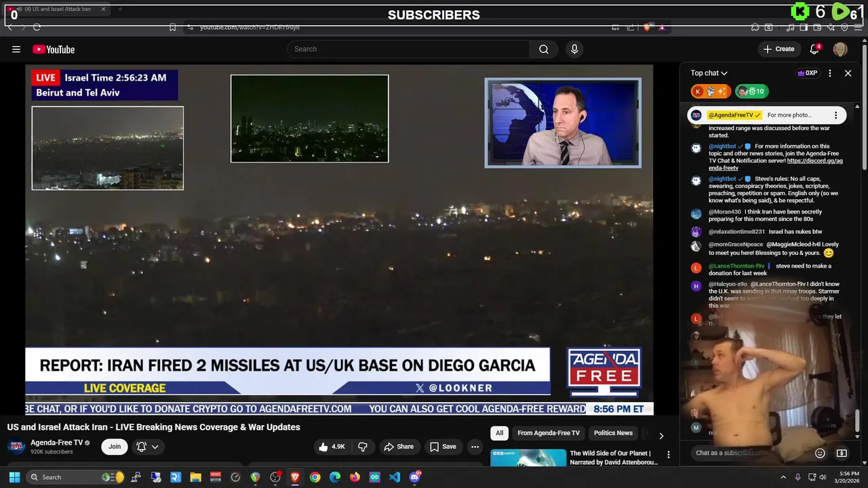The image size is (868, 488).
Task: Open the browser address bar URL
Action: click(x=250, y=27)
